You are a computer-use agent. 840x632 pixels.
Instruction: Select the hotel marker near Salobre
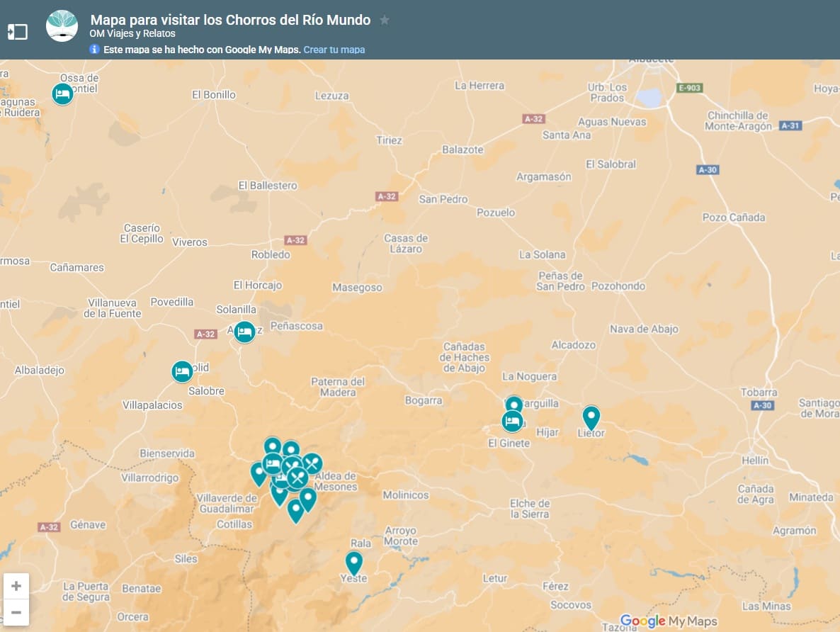pos(182,371)
